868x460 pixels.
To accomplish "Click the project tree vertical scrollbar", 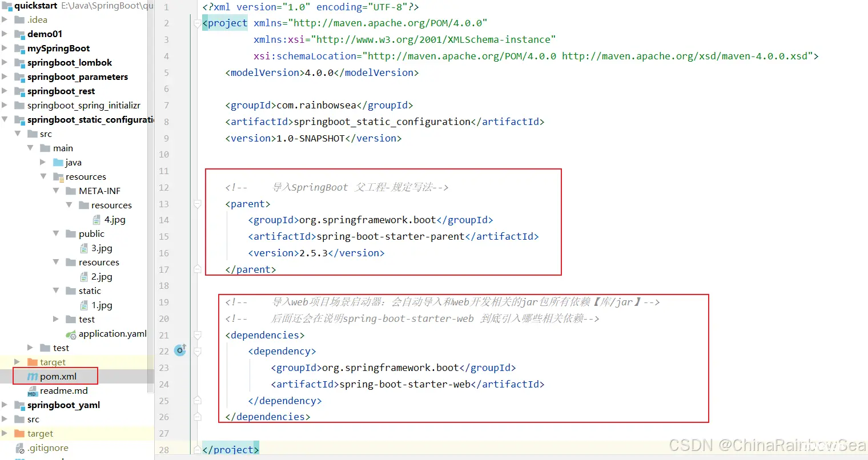I will pos(151,197).
